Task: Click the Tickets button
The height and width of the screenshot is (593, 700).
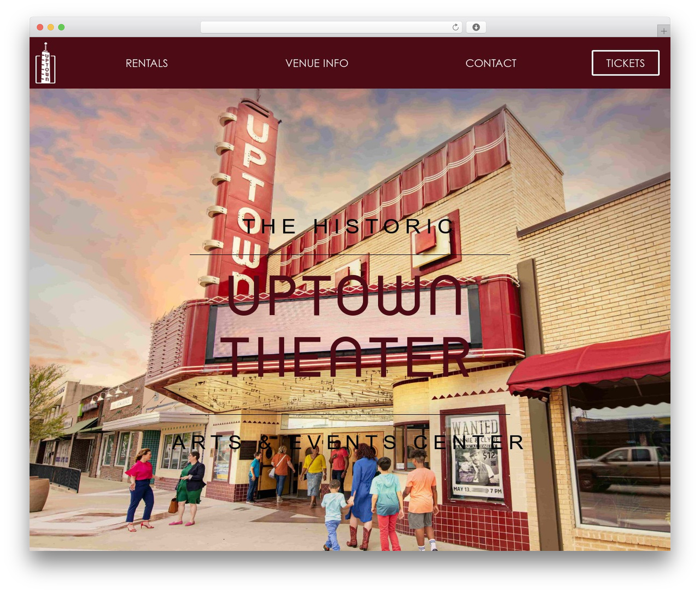Action: [x=625, y=63]
